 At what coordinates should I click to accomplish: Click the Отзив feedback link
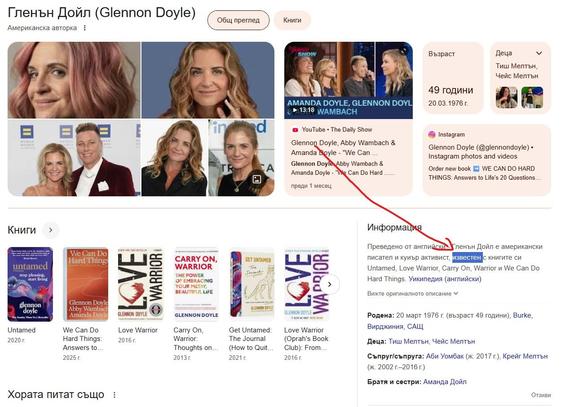(x=541, y=395)
